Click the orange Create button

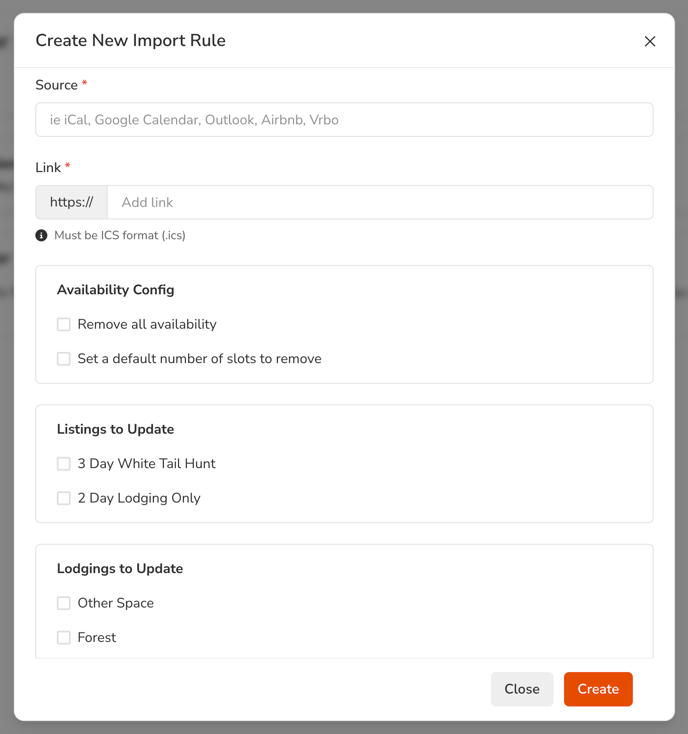pos(598,689)
